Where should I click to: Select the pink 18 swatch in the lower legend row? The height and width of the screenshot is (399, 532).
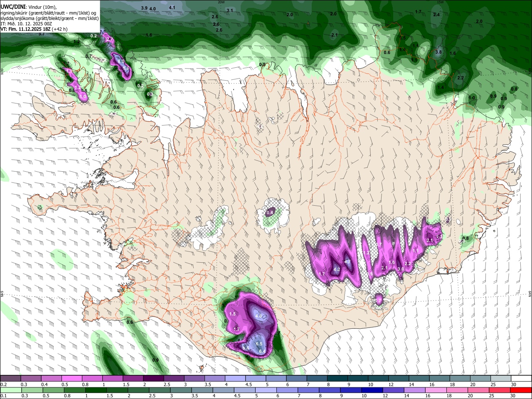pyautogui.click(x=457, y=390)
